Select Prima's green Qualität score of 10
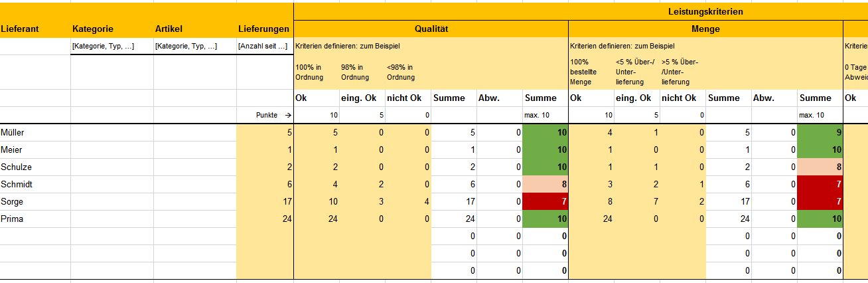Screen dimensions: 868x283 click(x=545, y=219)
